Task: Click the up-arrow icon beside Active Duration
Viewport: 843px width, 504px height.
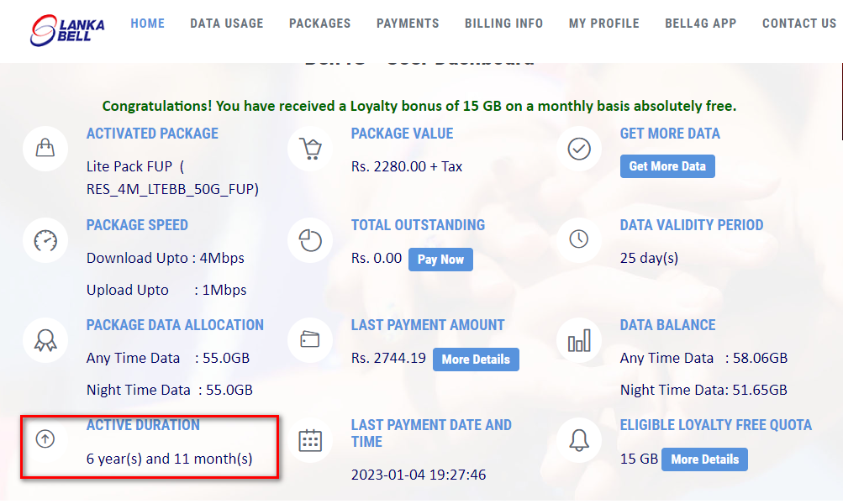Action: point(45,439)
